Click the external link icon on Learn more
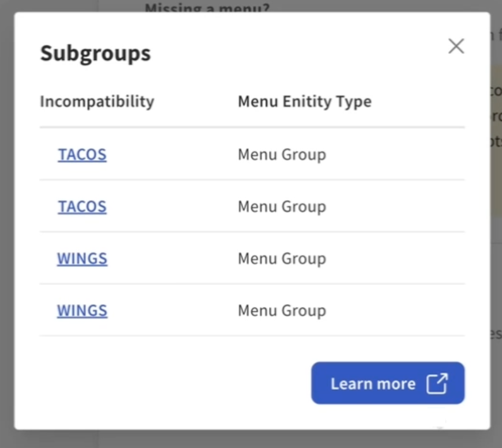The height and width of the screenshot is (448, 502). pos(437,384)
